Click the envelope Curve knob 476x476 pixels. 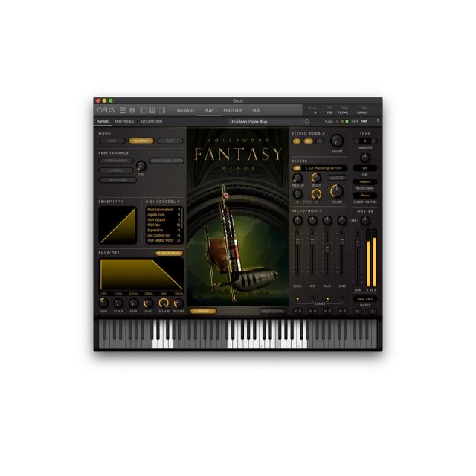tap(103, 303)
